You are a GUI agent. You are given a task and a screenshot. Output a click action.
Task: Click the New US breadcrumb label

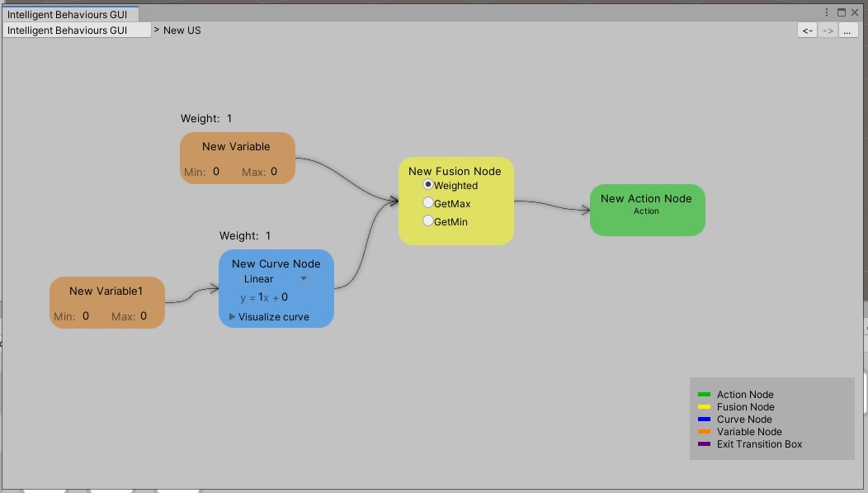(182, 31)
